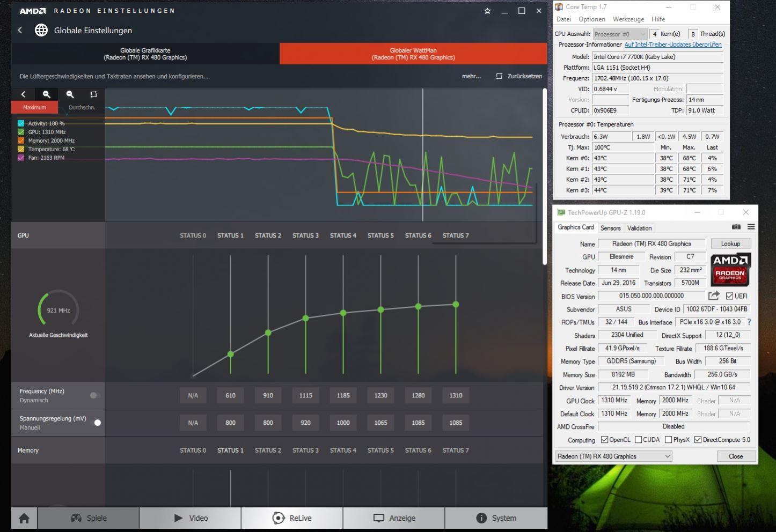Switch to the Sensors tab in GPU-Z

610,228
